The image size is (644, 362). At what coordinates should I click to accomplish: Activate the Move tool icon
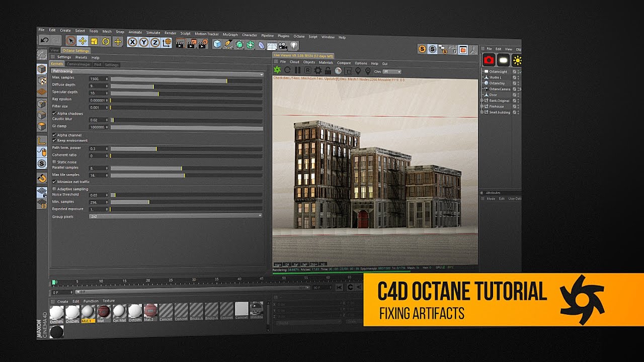pos(83,41)
